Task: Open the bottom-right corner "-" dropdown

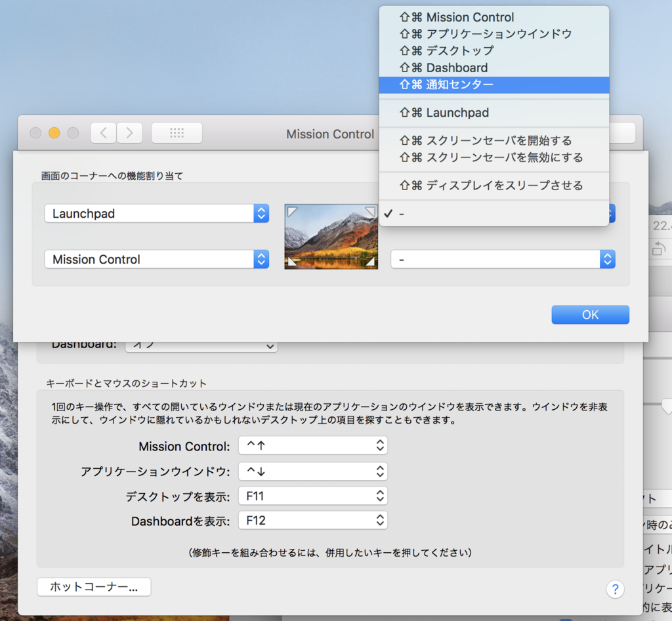Action: click(x=503, y=259)
